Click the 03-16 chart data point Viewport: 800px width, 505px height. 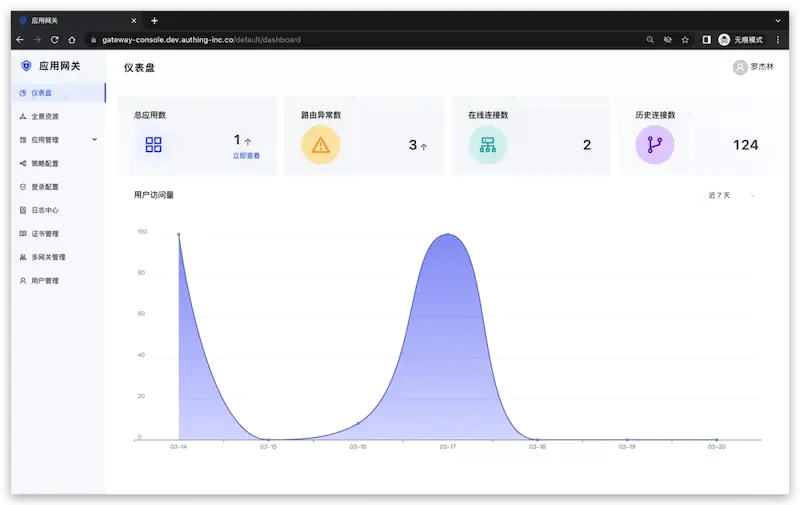pos(358,423)
